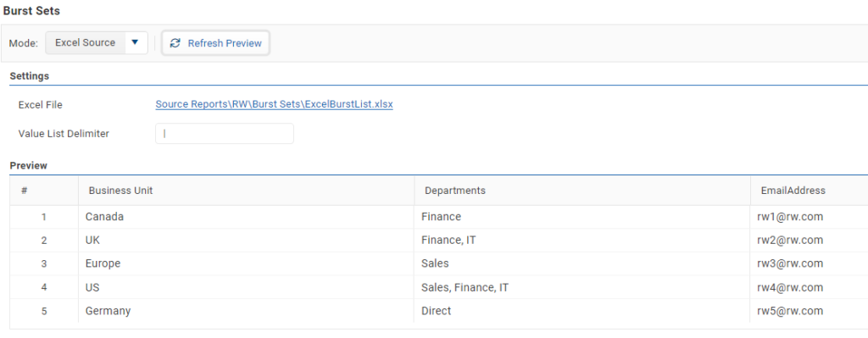Screen dimensions: 868x338
Task: Click the Business Unit column header
Action: coord(247,191)
